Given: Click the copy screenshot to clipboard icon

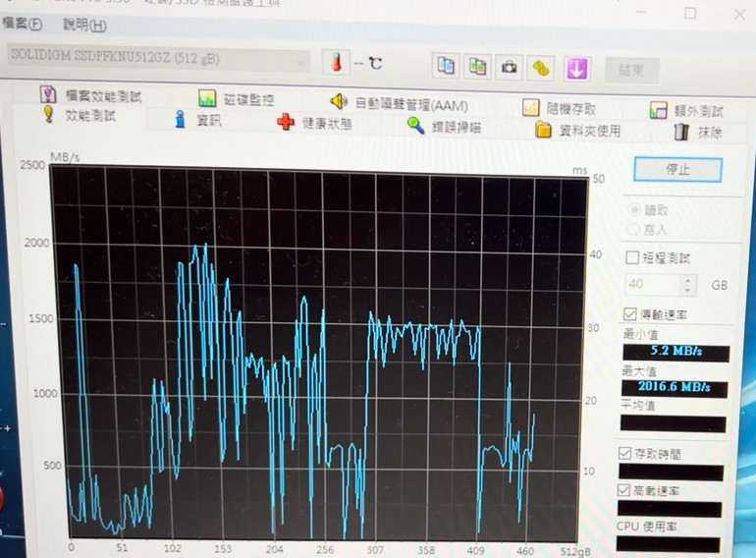Looking at the screenshot, I should point(477,67).
